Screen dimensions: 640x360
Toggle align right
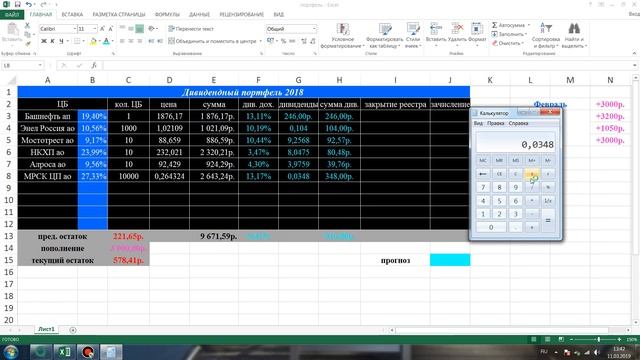click(x=140, y=41)
